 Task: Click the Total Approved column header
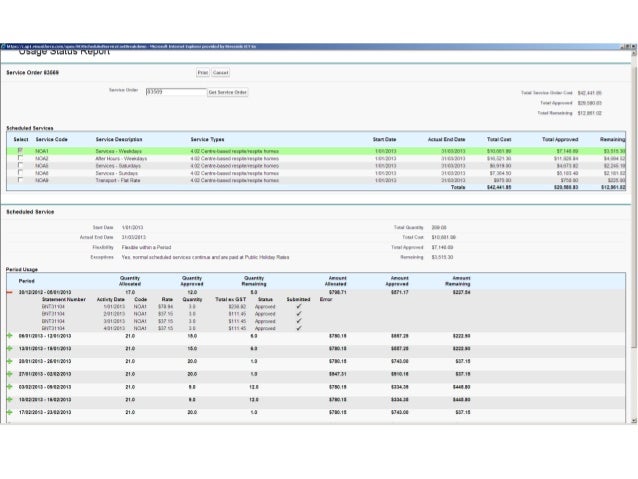560,139
